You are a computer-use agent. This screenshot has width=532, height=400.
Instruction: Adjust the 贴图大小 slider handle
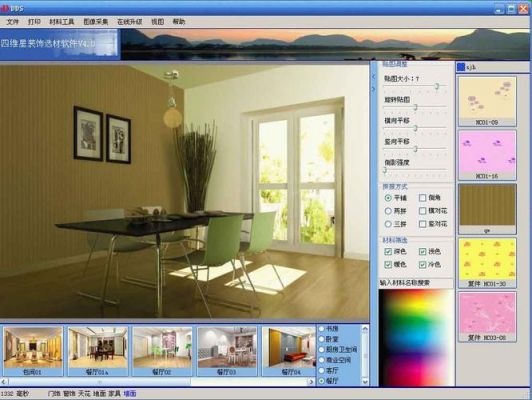437,86
